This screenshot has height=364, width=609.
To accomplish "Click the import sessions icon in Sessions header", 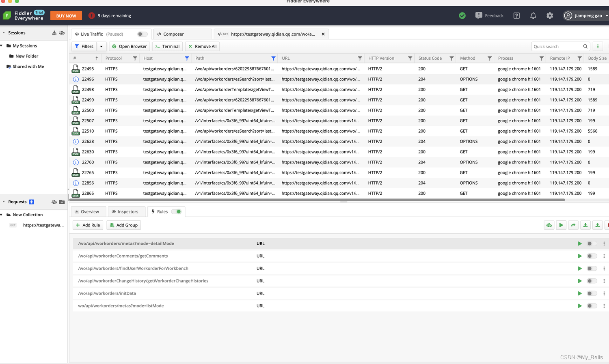I will (x=54, y=33).
